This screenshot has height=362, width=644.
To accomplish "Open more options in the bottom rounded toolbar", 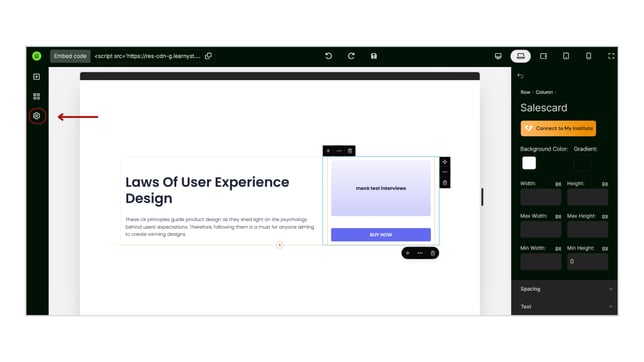I will 420,253.
